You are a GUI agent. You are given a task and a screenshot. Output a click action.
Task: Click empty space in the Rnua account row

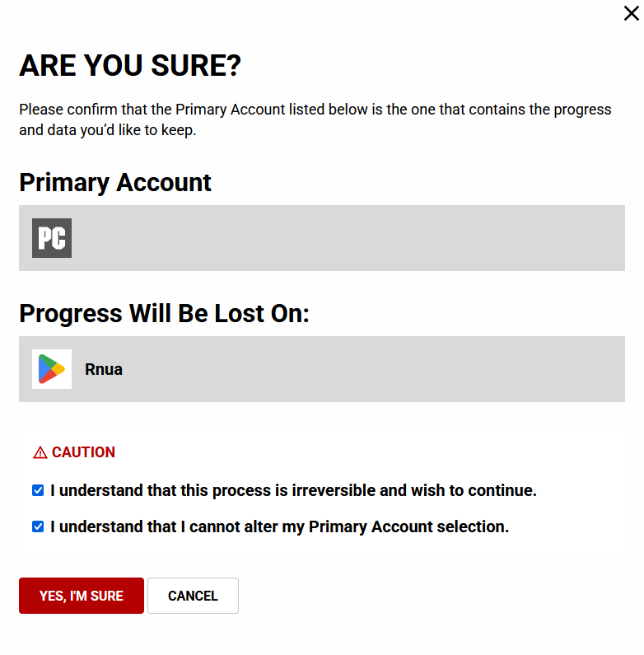(x=371, y=369)
